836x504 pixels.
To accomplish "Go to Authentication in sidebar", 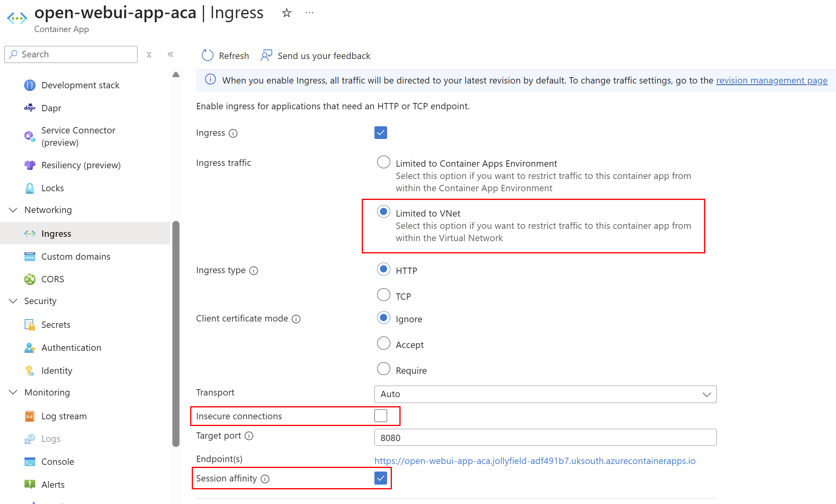I will pyautogui.click(x=71, y=348).
